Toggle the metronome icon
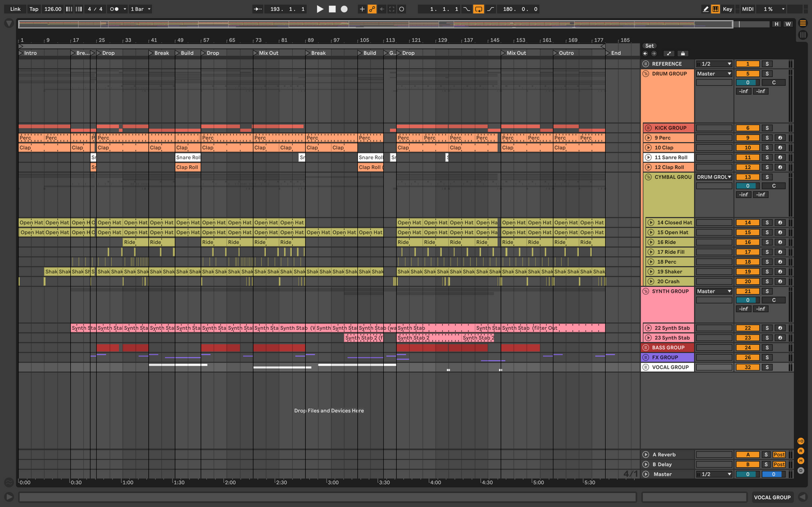812x507 pixels. [x=115, y=9]
